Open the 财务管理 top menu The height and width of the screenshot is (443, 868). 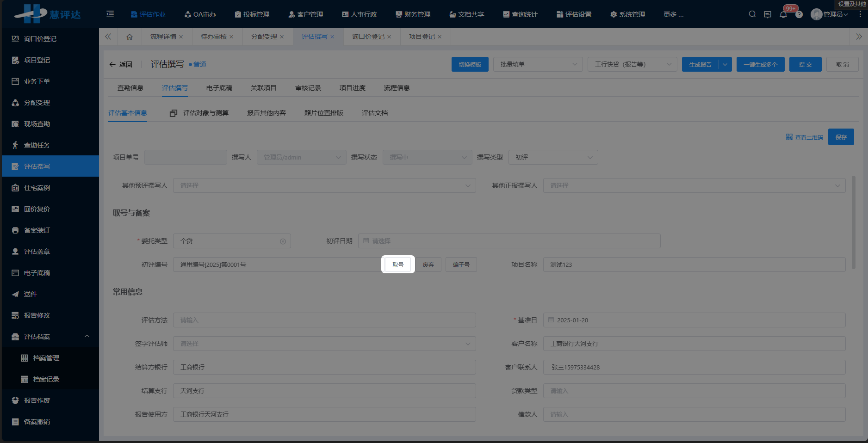coord(412,14)
